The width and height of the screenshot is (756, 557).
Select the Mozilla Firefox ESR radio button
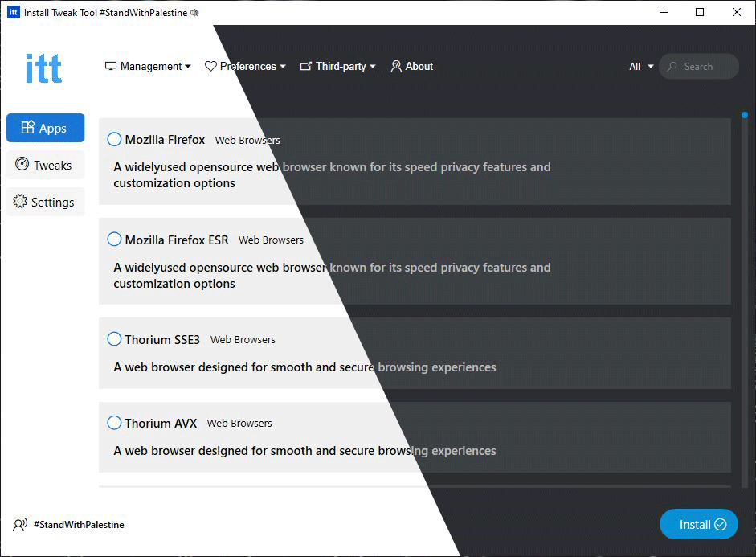[114, 239]
